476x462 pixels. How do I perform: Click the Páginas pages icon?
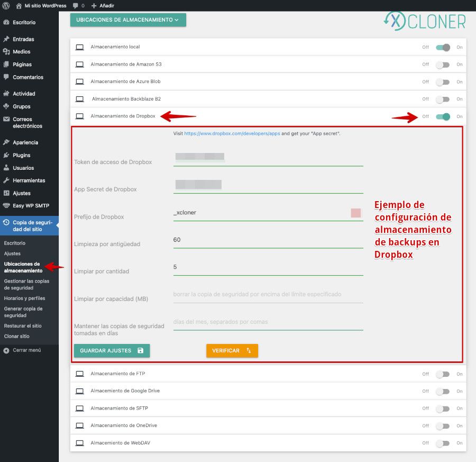point(6,64)
